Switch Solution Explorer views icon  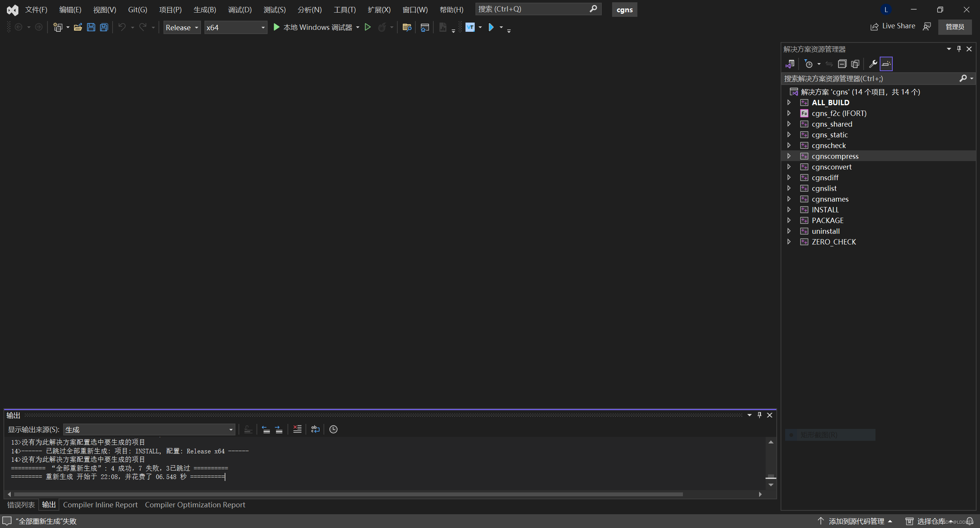pyautogui.click(x=790, y=64)
